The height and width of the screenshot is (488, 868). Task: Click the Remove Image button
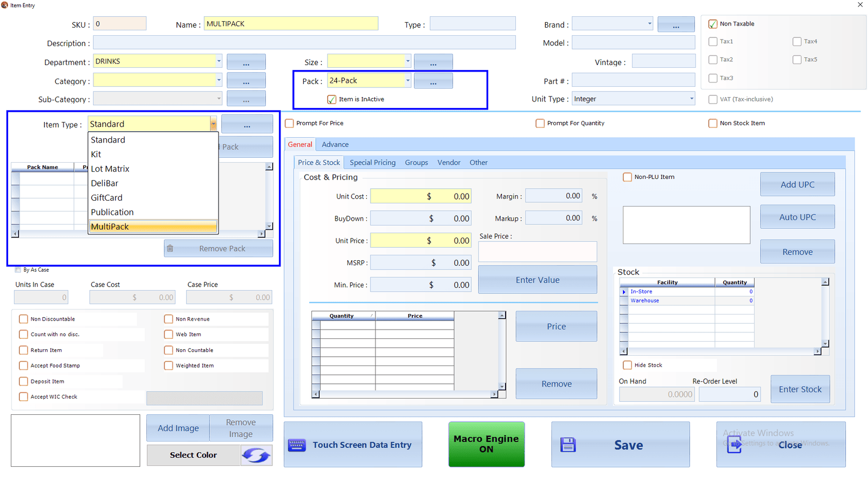tap(241, 428)
